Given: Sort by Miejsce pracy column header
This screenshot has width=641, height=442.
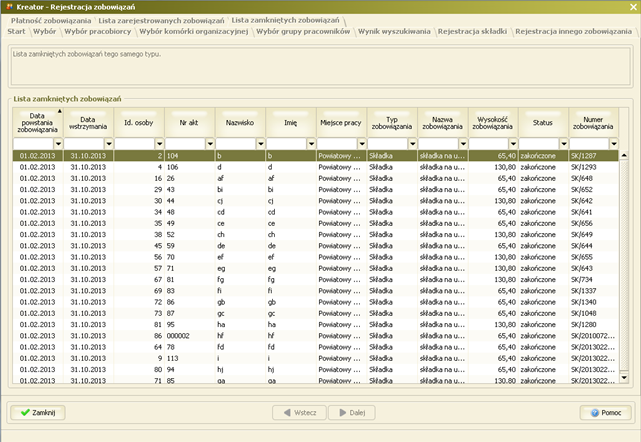Looking at the screenshot, I should (341, 123).
